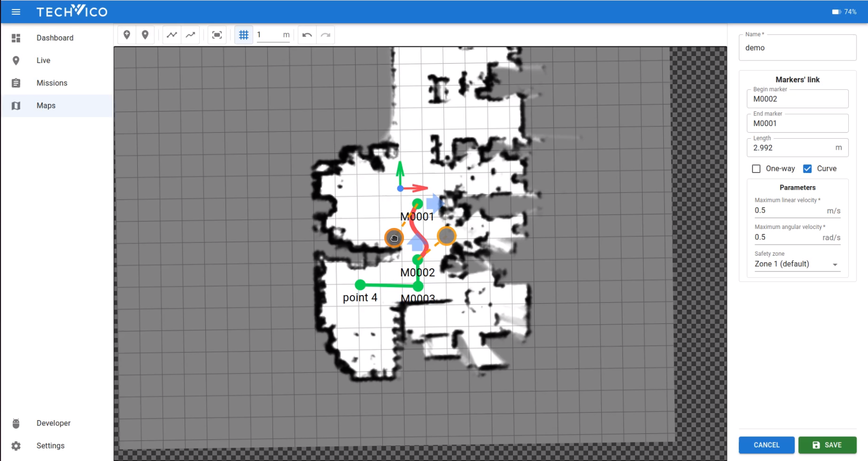This screenshot has width=868, height=461.
Task: Click the right orange curve control handle
Action: tap(446, 236)
